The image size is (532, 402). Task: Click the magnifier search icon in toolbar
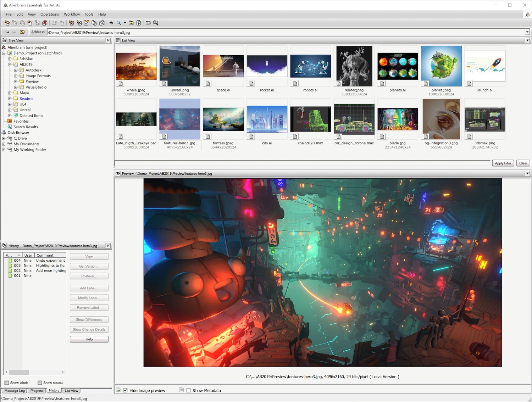[x=119, y=23]
